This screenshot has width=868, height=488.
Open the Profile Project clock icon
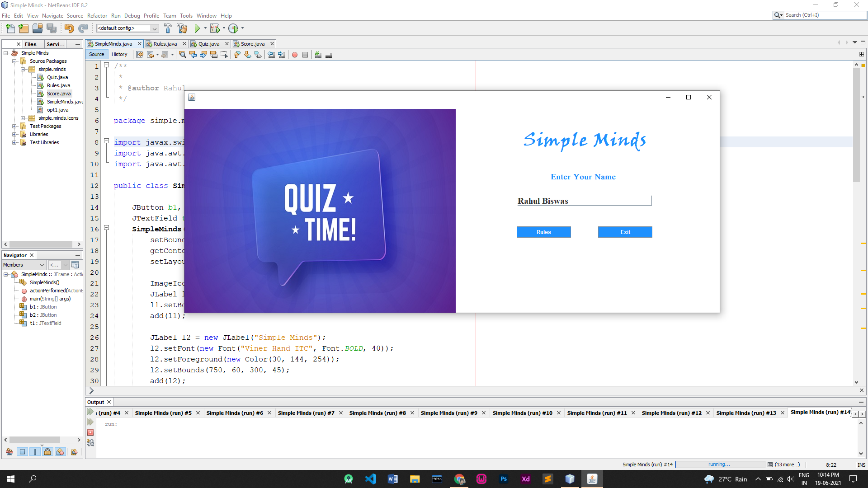233,28
